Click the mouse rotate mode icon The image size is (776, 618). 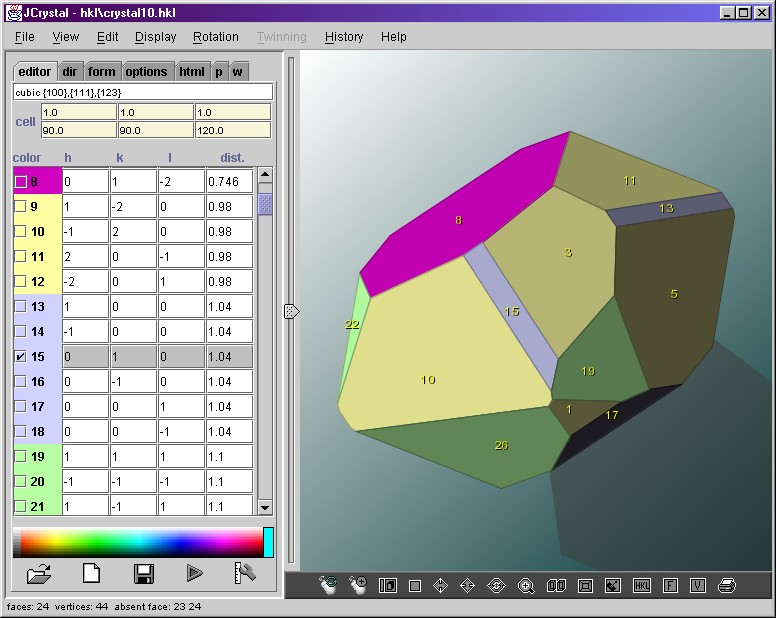point(328,585)
